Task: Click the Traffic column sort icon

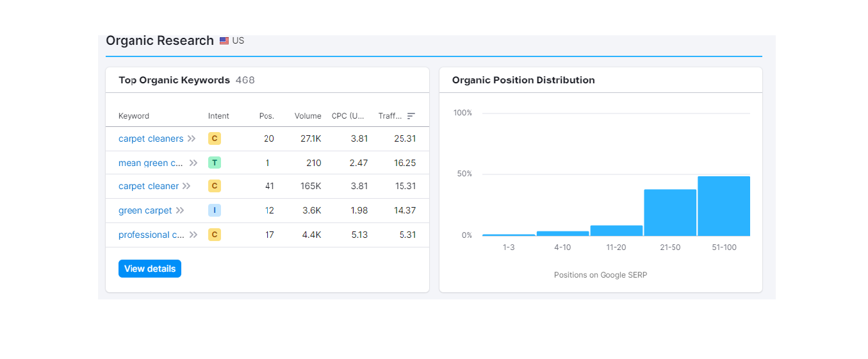Action: click(411, 116)
